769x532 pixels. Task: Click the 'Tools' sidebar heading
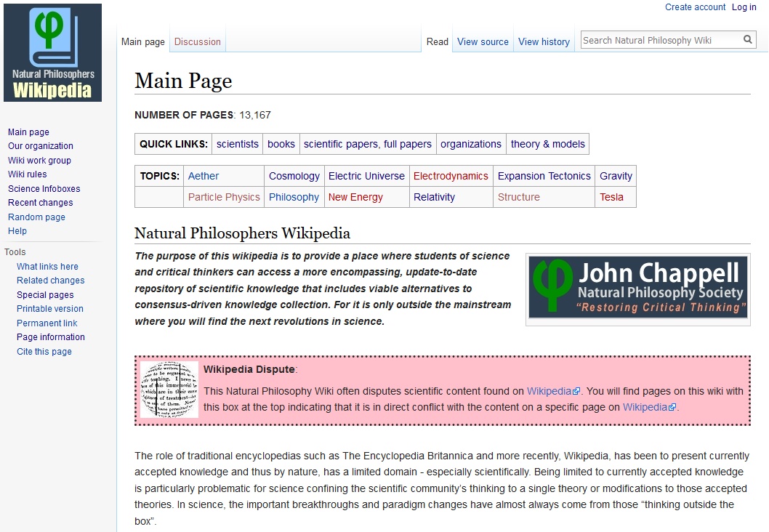click(15, 252)
